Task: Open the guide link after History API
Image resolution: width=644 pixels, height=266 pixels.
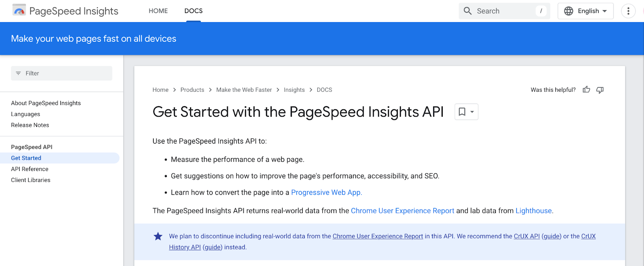Action: pyautogui.click(x=213, y=247)
